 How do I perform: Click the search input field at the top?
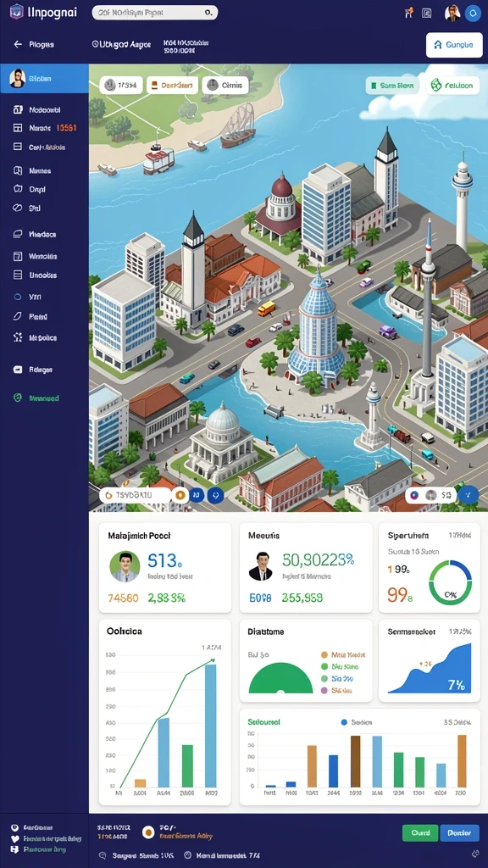tap(155, 12)
